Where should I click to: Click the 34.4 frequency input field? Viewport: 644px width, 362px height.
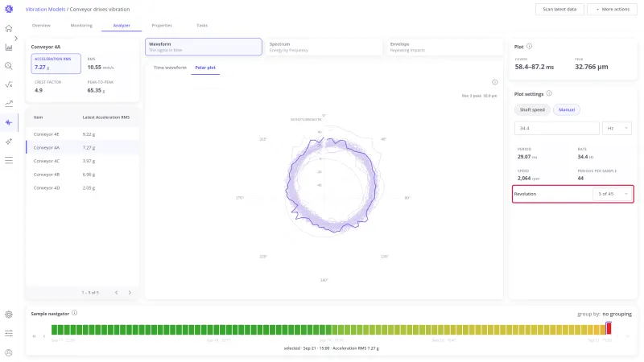[556, 128]
